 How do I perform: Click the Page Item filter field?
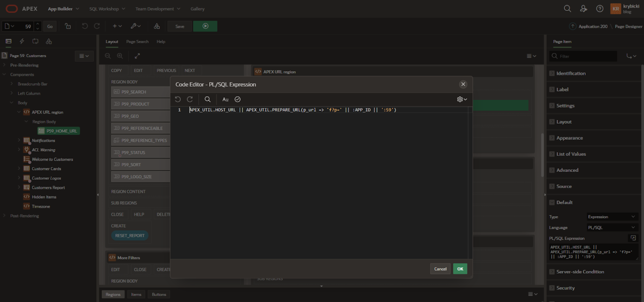click(583, 56)
